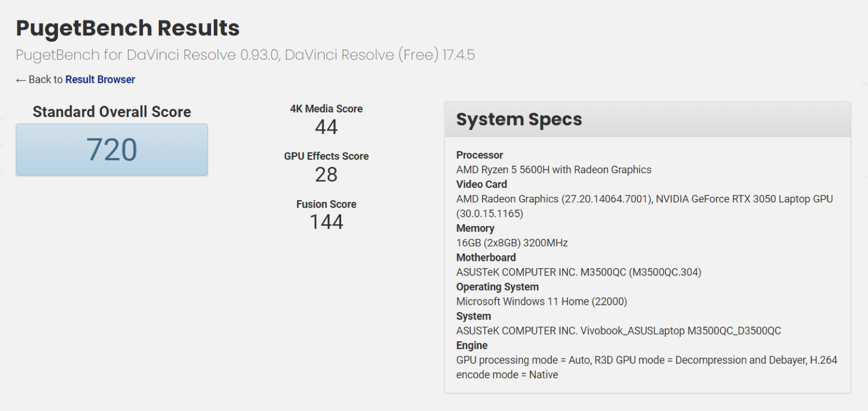Click the DaVinci Resolve version subtitle
The image size is (868, 411).
tap(245, 55)
